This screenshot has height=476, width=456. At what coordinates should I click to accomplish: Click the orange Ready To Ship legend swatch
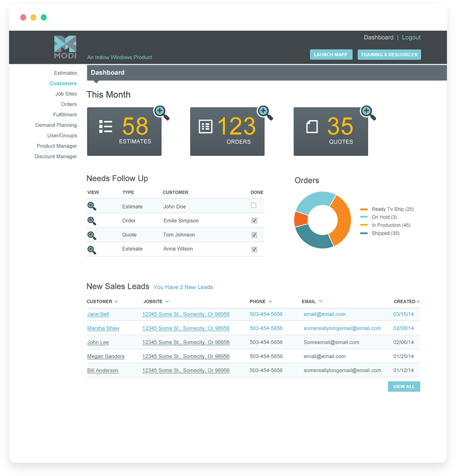click(364, 209)
